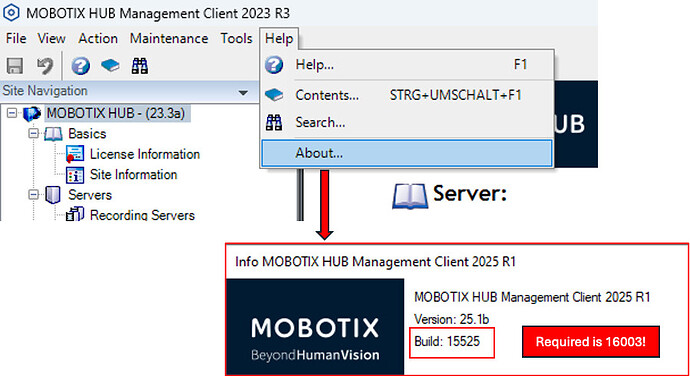Click the red Required is 16003! label

point(591,342)
